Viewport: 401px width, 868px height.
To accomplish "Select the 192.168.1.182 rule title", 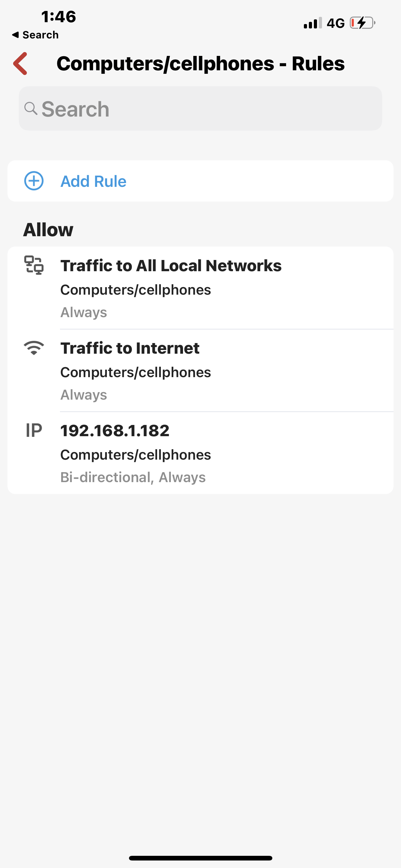I will [115, 431].
